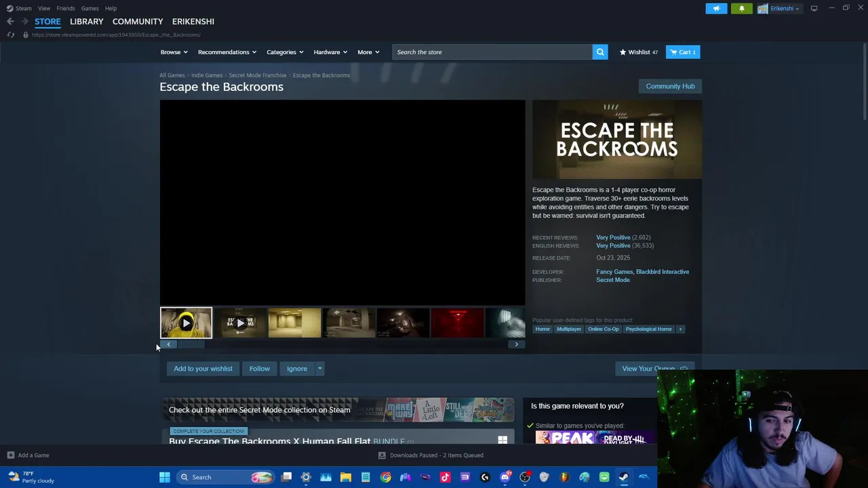Screen dimensions: 868x488
Task: Click the media strip horizontal scrollbar handle
Action: (x=190, y=344)
